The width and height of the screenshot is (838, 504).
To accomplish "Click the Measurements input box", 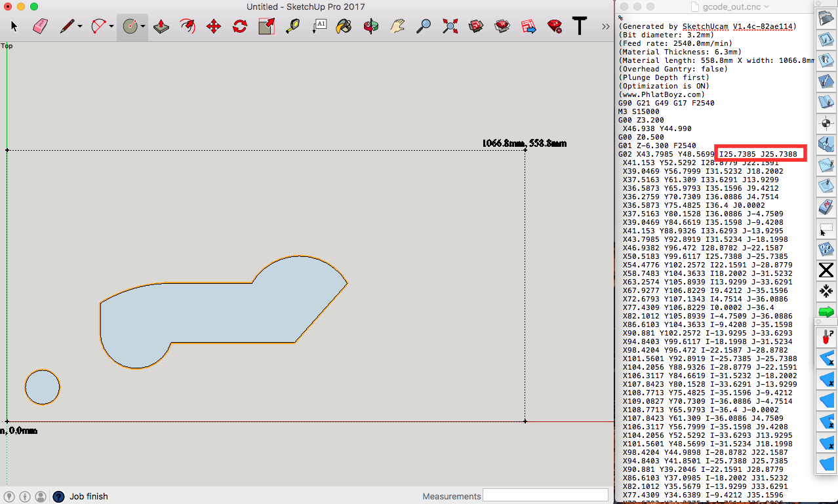I will coord(546,495).
